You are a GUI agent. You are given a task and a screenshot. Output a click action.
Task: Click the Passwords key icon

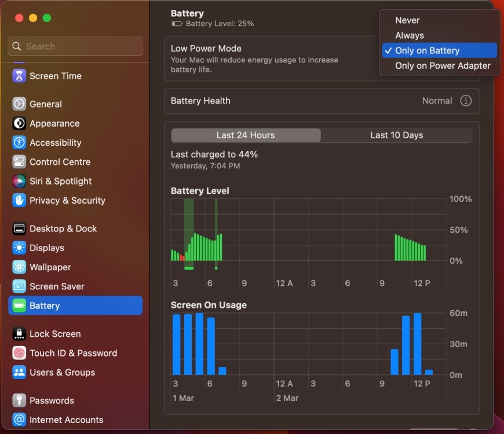click(x=19, y=400)
